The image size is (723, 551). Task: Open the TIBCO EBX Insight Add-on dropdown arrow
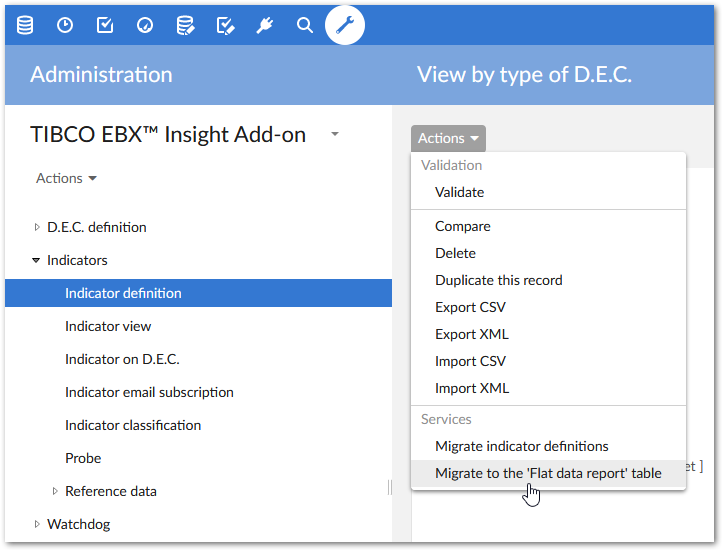click(335, 134)
